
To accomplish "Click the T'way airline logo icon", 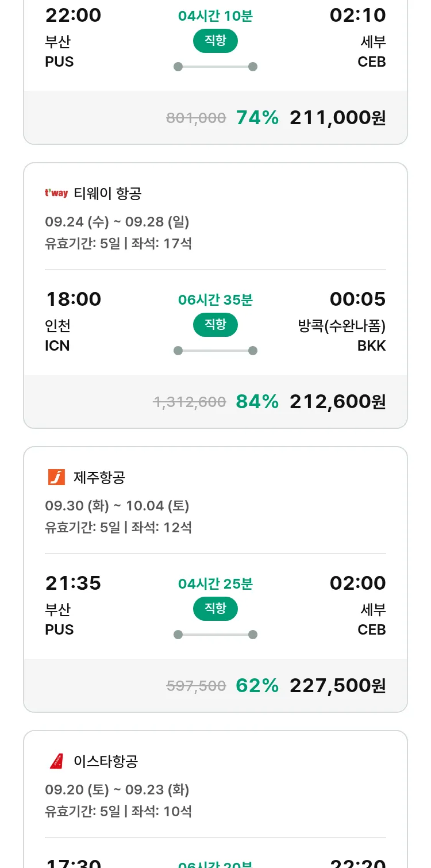I will point(56,193).
